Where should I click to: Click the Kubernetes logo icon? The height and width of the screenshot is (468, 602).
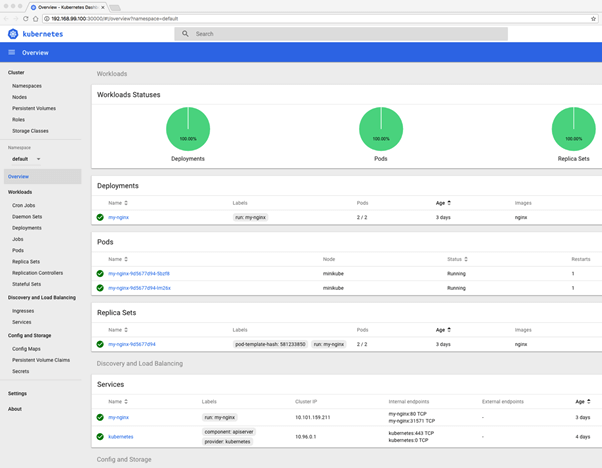[13, 34]
